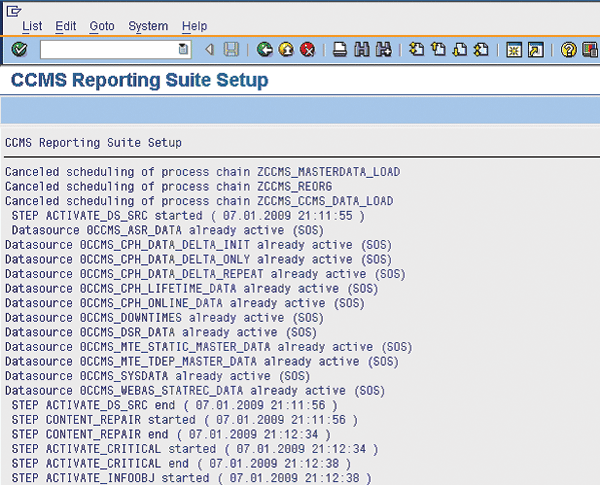Screen dimensions: 600x485
Task: Open the System menu
Action: 148,25
